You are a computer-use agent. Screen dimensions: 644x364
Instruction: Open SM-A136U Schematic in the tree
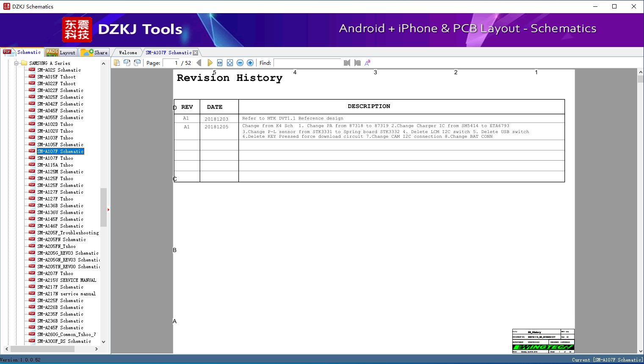tap(60, 212)
